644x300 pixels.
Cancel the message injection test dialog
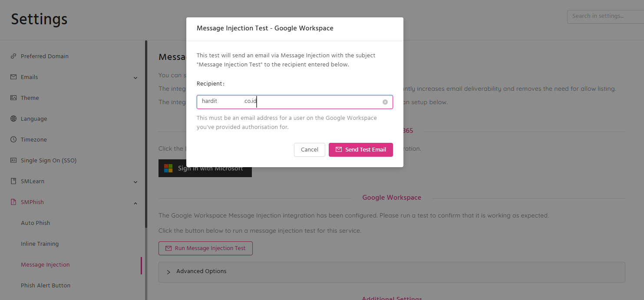click(x=310, y=149)
